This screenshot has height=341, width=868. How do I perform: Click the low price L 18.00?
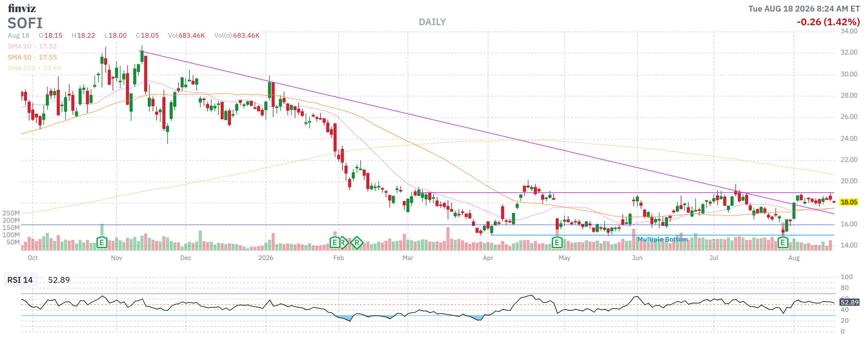coord(116,35)
